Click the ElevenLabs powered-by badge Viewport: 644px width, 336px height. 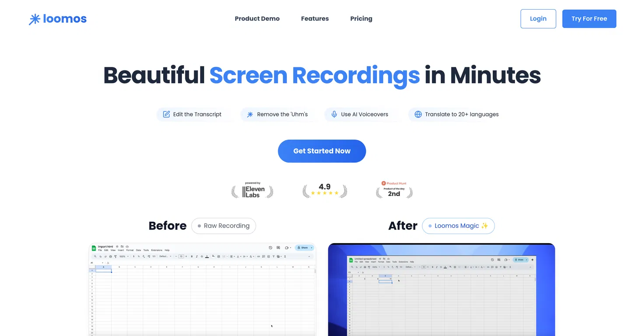point(252,190)
